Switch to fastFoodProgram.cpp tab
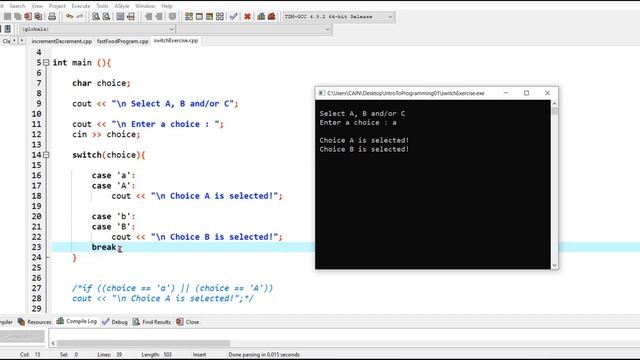 (x=122, y=41)
